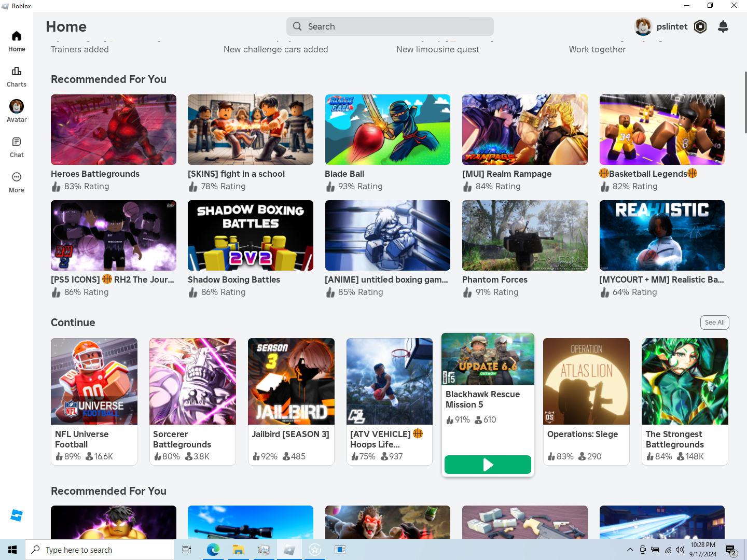
Task: Open the More sidebar menu
Action: (x=17, y=183)
